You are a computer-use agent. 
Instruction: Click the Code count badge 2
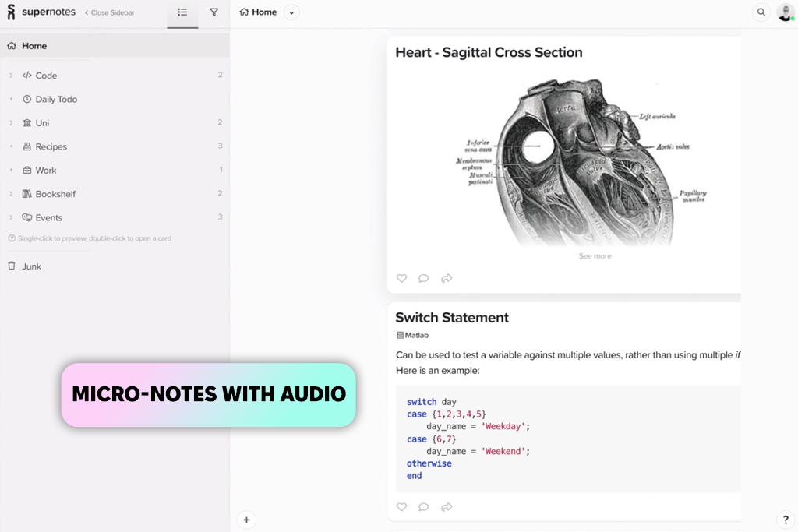tap(220, 75)
